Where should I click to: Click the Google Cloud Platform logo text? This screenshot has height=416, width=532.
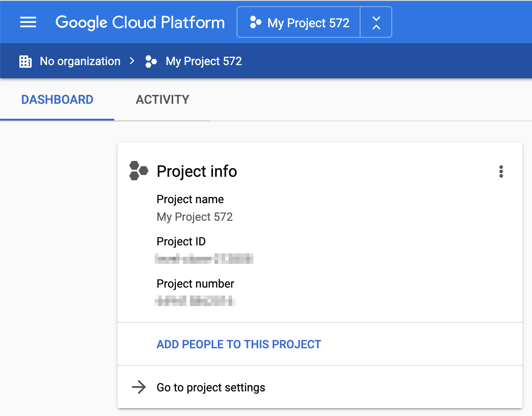140,22
